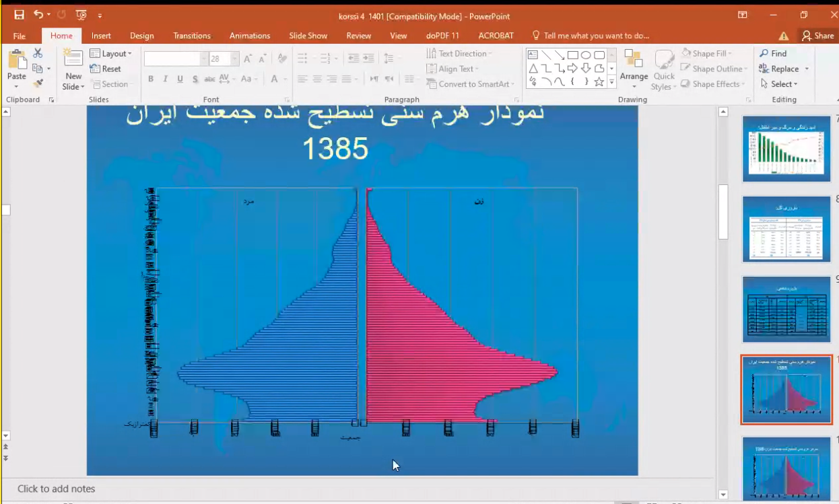Open the font color A button

click(x=275, y=79)
